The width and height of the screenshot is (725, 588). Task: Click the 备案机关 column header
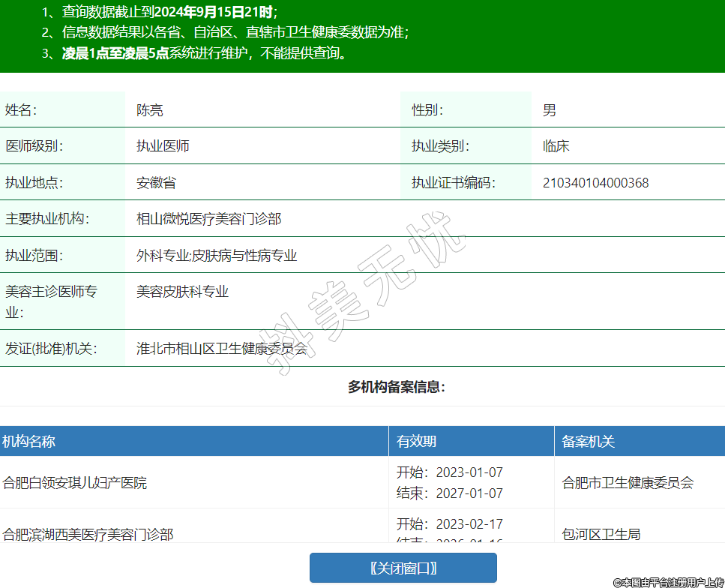point(588,442)
